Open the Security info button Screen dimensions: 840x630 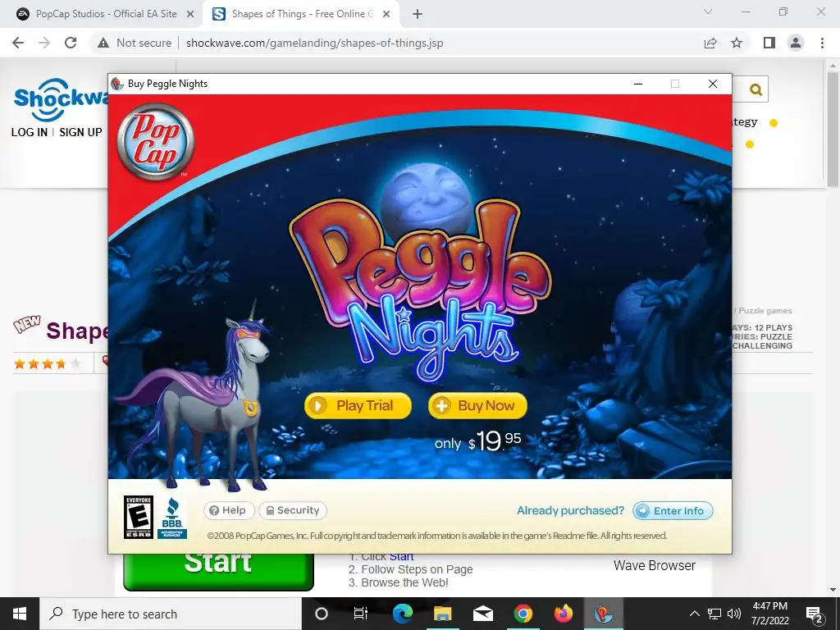pyautogui.click(x=293, y=510)
